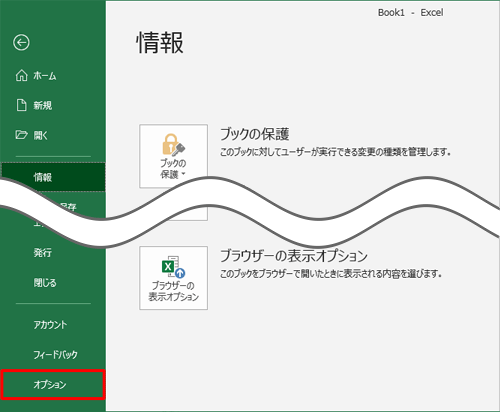Open オプション in the sidebar
Image resolution: width=500 pixels, height=412 pixels.
53,384
